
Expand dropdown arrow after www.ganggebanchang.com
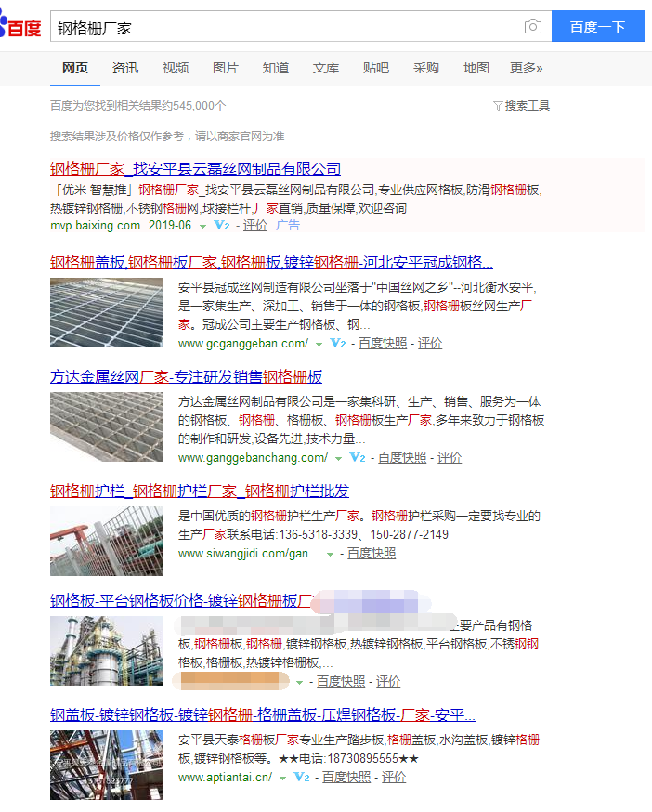(338, 459)
